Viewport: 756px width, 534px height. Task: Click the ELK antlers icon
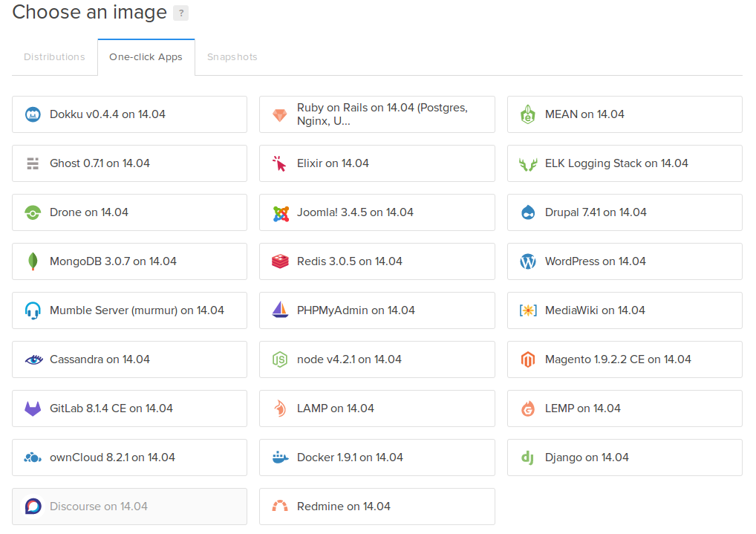[x=528, y=164]
